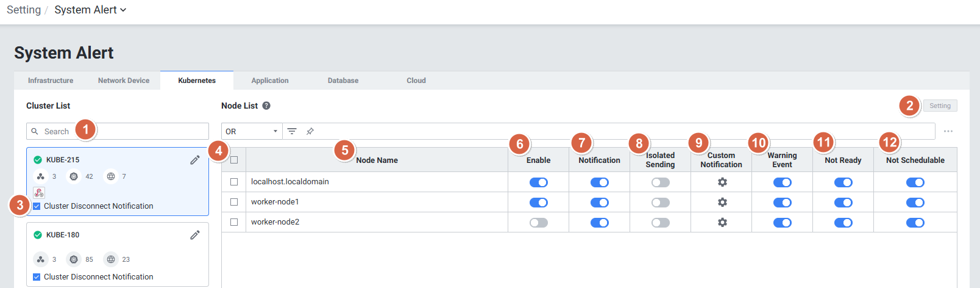Click the edit pencil icon for KUBE-180

pyautogui.click(x=195, y=235)
